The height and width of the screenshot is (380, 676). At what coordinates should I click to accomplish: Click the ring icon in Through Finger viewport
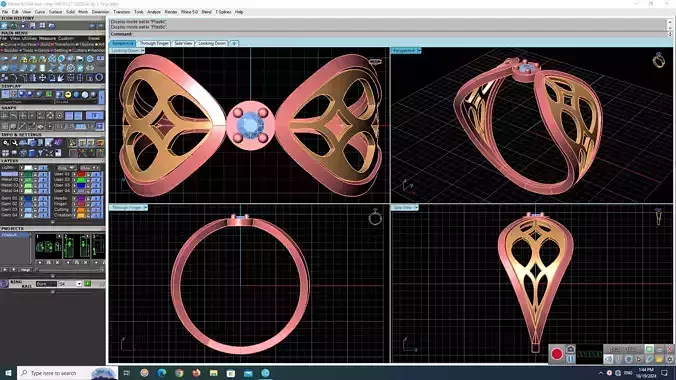click(375, 217)
